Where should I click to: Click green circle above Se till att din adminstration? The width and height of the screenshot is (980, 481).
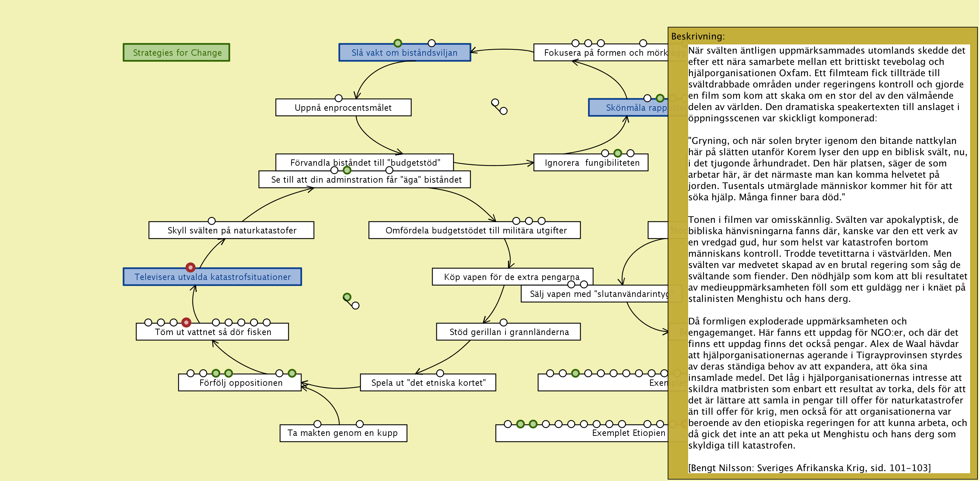[x=347, y=170]
